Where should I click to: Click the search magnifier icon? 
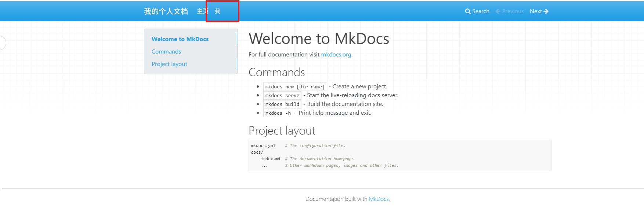(x=468, y=11)
